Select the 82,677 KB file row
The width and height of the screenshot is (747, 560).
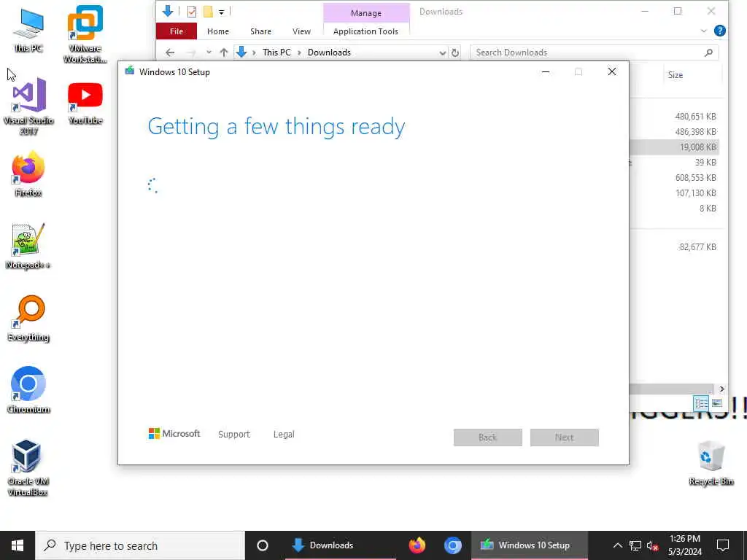[x=673, y=246]
